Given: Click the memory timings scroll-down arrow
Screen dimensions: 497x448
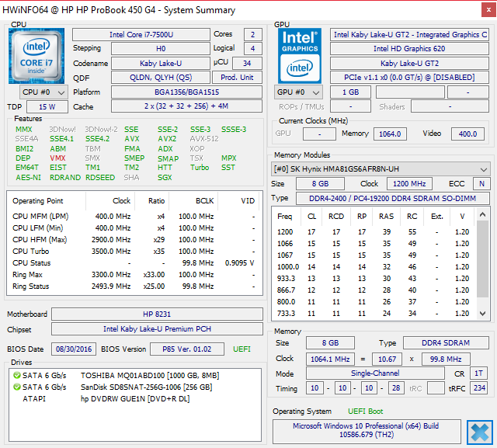Looking at the screenshot, I should click(x=482, y=314).
